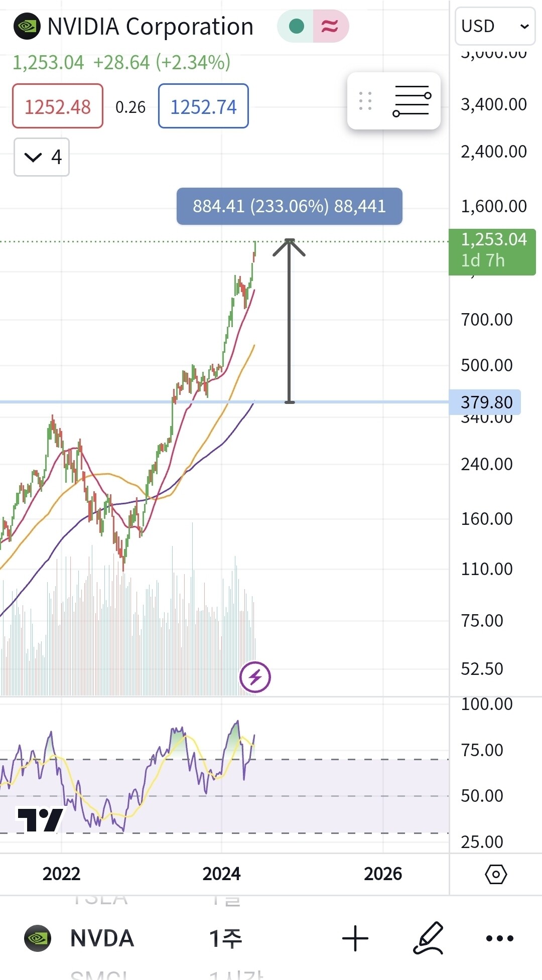Tap the plus icon to add

[355, 938]
